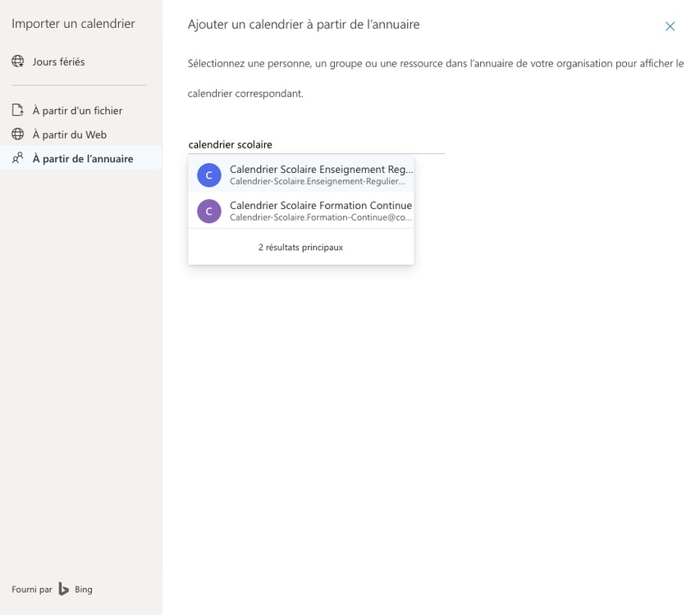
Task: Click the blue C avatar for Enseignement Regulier
Action: 209,175
